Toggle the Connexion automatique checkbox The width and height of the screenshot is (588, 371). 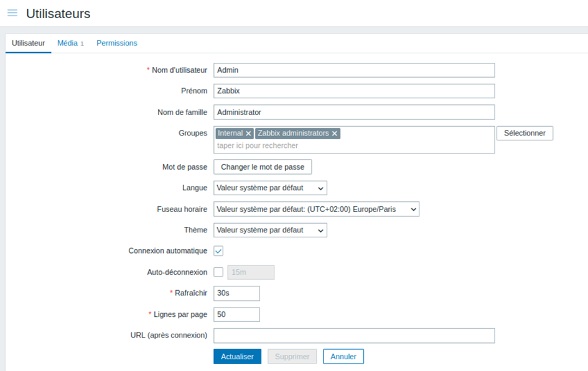218,251
